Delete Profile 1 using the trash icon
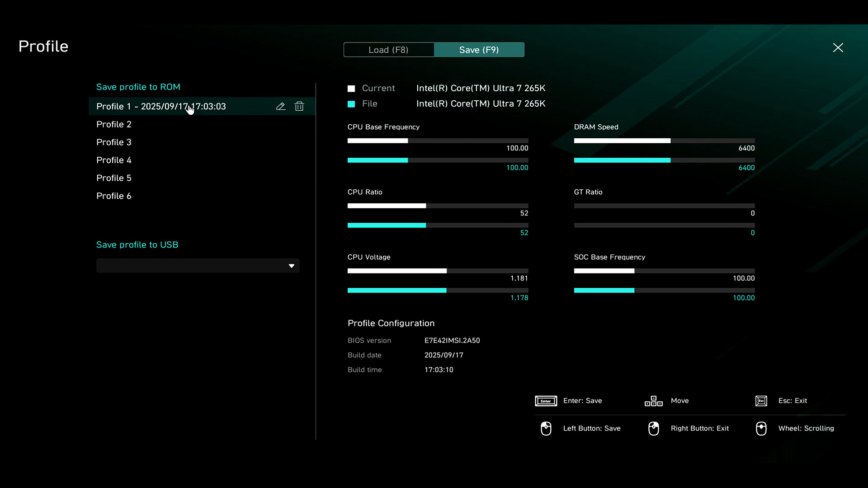 (x=299, y=106)
